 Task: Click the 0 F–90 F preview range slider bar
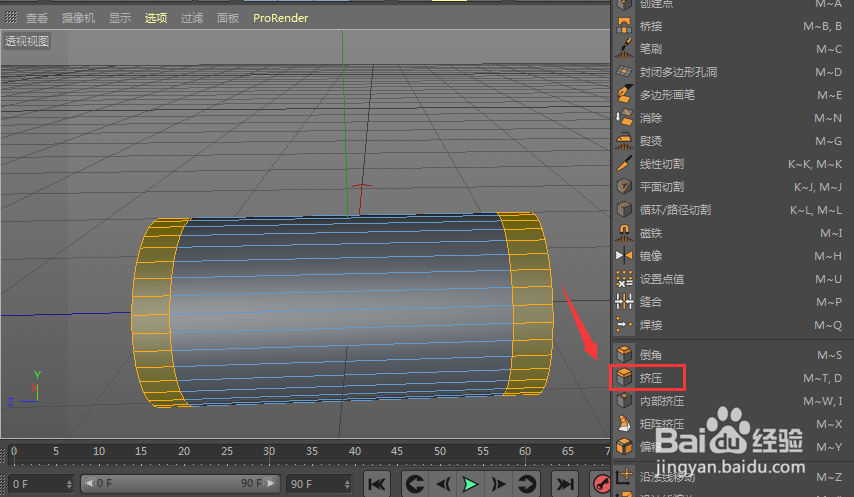coord(180,483)
